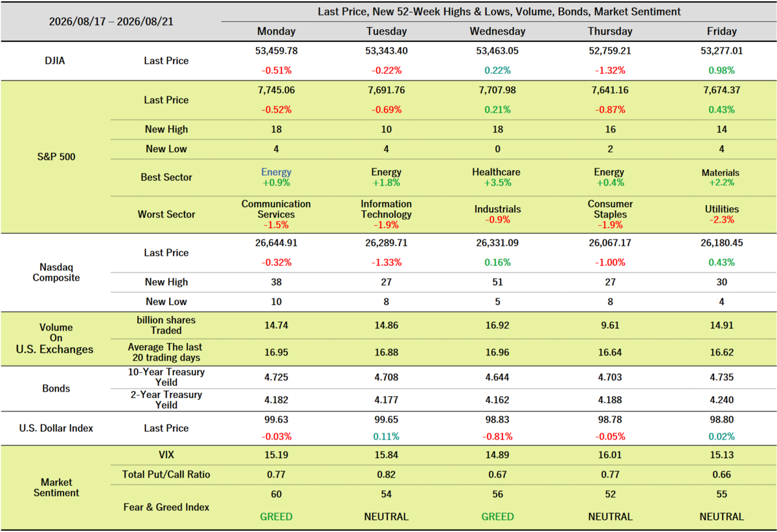The image size is (777, 532).
Task: Select Wednesday GREED sentiment label
Action: [x=497, y=516]
